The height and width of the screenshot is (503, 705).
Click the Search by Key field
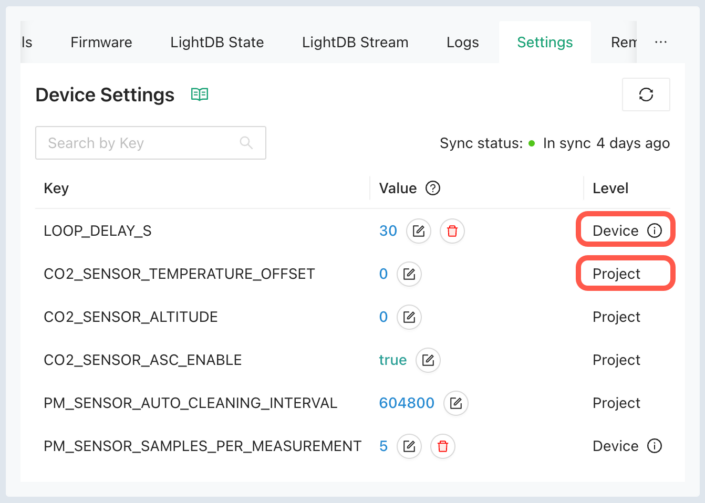click(151, 143)
